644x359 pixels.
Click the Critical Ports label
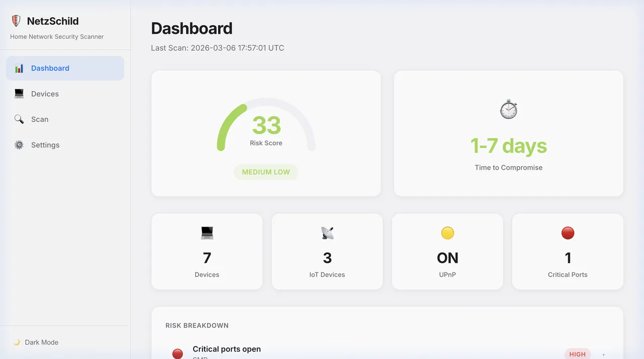(x=568, y=275)
